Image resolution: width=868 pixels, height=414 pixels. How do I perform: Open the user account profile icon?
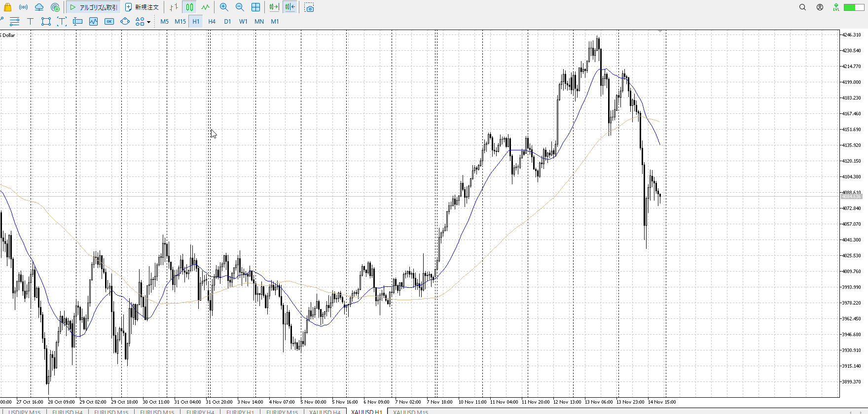[x=820, y=7]
